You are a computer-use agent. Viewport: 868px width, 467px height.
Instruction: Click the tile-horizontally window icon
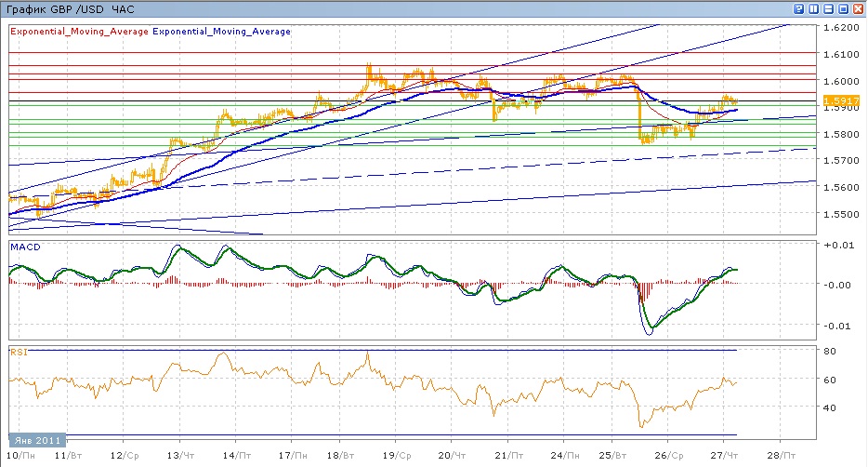pos(829,9)
